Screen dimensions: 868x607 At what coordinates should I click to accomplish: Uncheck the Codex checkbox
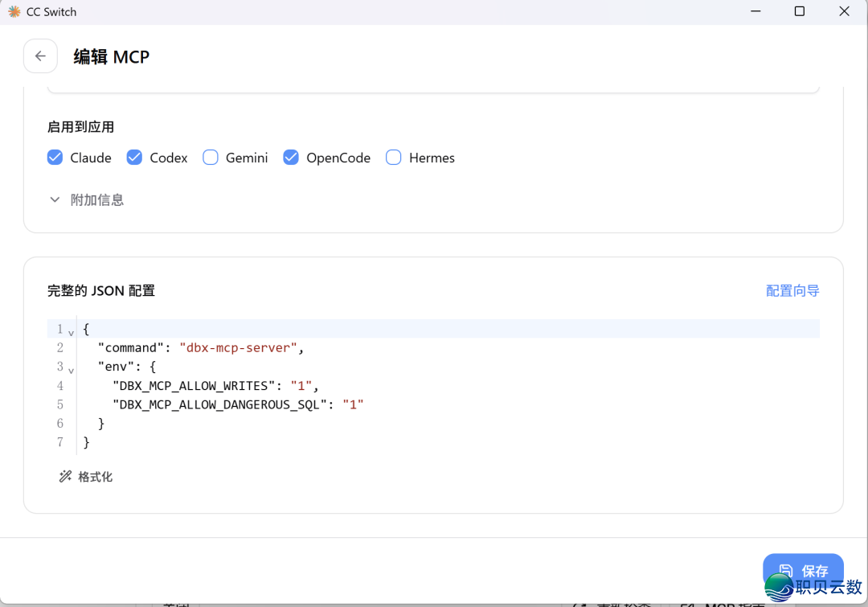pos(134,158)
